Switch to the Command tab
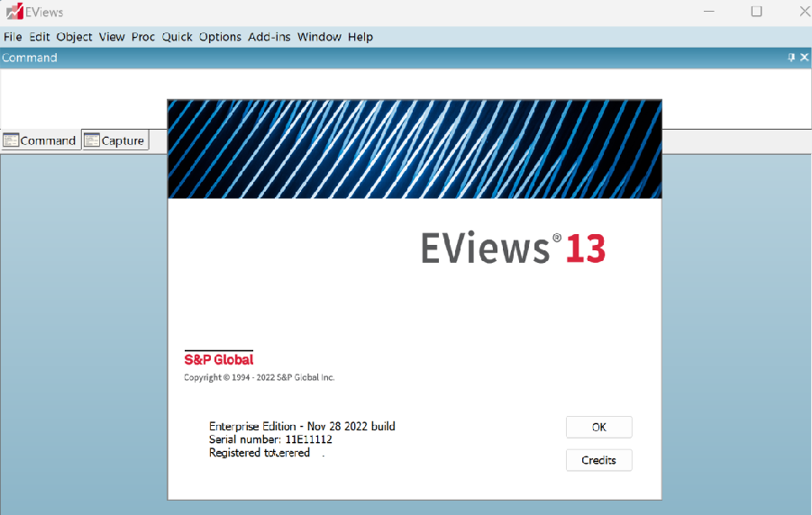 point(41,140)
